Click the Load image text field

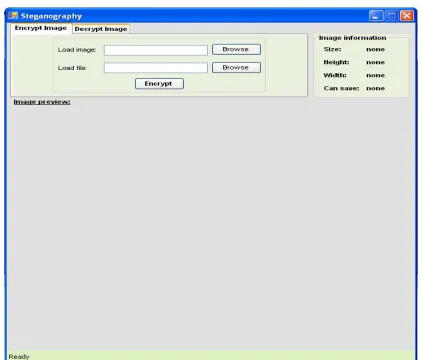[156, 50]
